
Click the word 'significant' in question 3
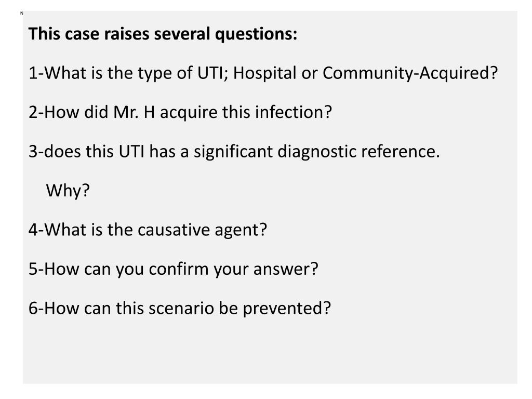click(233, 151)
